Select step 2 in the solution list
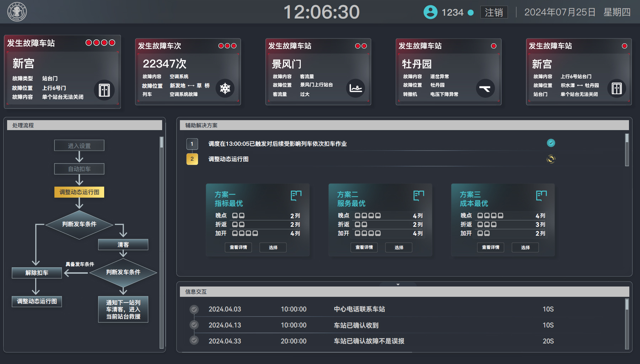This screenshot has height=364, width=640. (192, 159)
